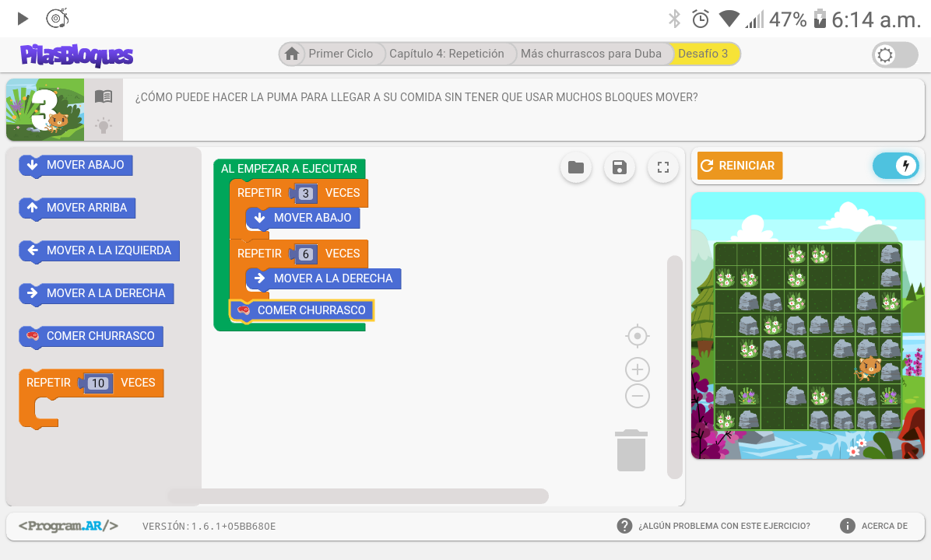Open the Acerca de link
Screen dimensions: 931x560
pyautogui.click(x=874, y=526)
